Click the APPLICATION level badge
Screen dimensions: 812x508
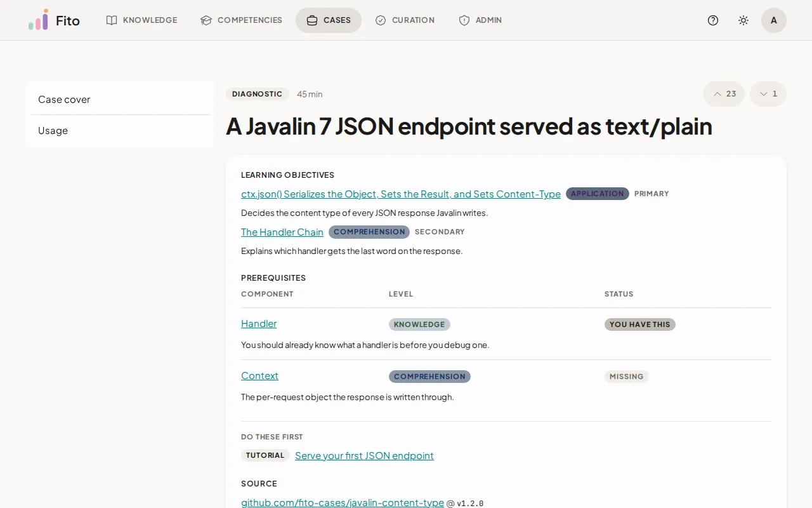[x=598, y=194]
